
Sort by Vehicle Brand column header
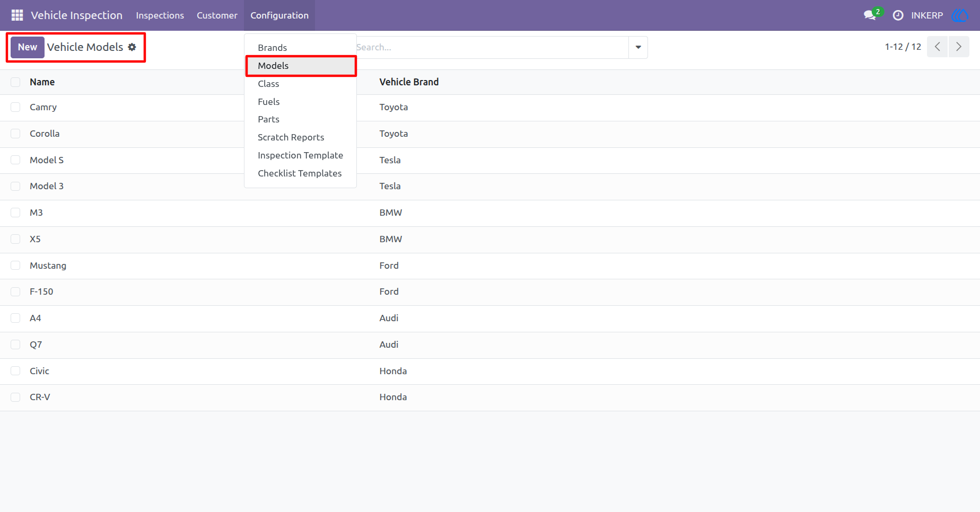pos(409,82)
